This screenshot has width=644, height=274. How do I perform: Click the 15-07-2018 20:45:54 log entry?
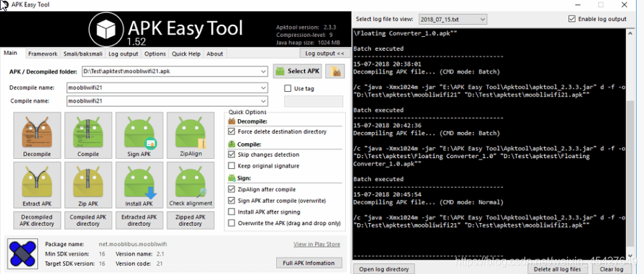click(x=387, y=194)
